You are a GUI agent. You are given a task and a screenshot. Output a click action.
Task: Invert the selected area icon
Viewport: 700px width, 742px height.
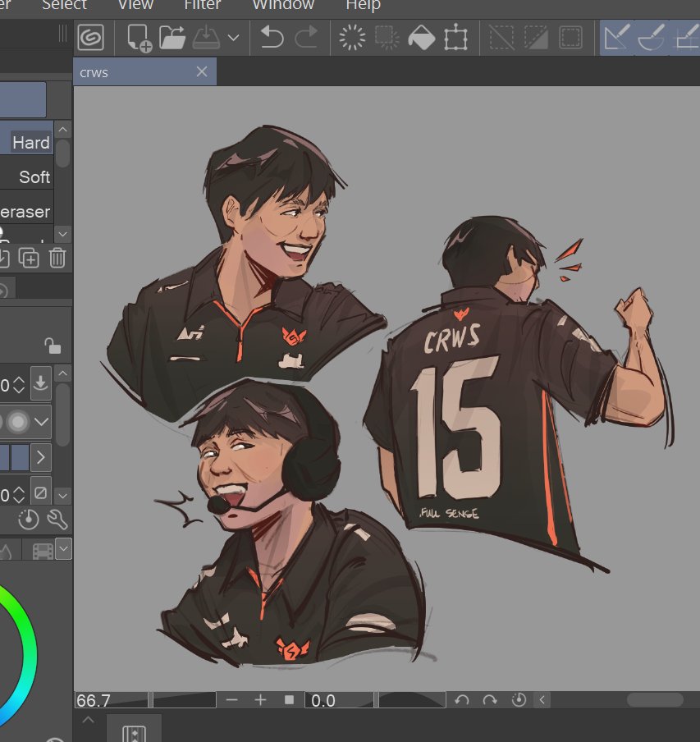coord(536,38)
